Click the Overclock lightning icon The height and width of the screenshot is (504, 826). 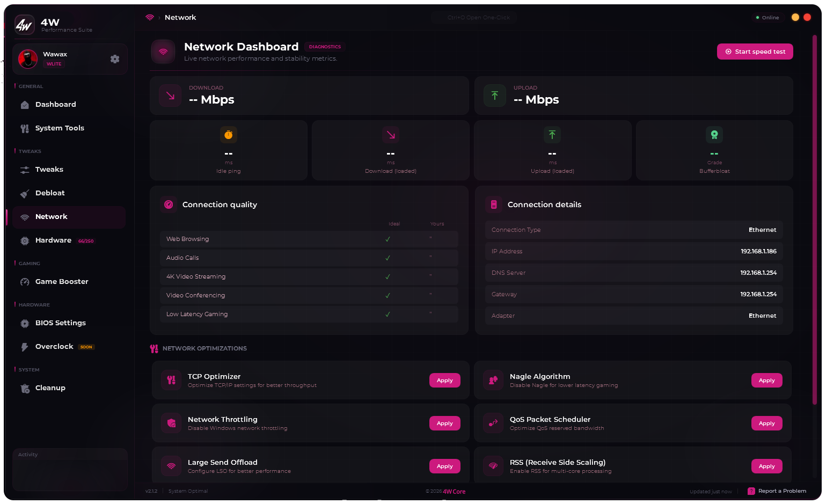coord(25,347)
